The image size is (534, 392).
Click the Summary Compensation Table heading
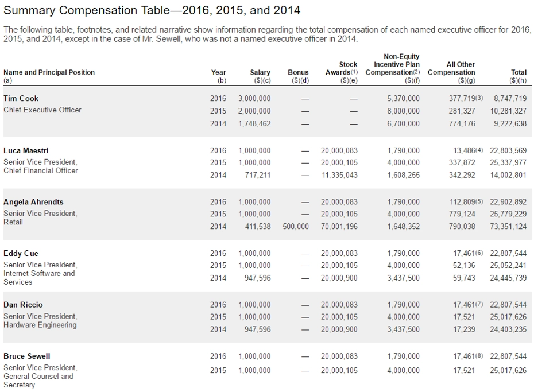click(x=152, y=10)
